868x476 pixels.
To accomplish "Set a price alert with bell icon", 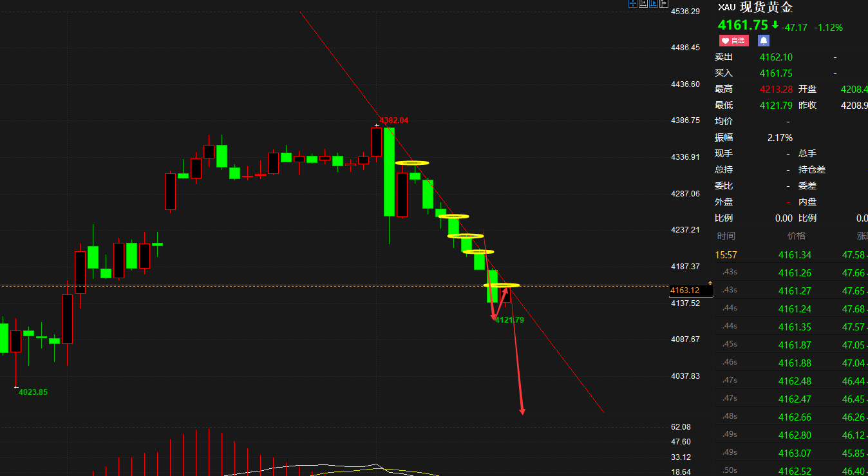I will (764, 41).
